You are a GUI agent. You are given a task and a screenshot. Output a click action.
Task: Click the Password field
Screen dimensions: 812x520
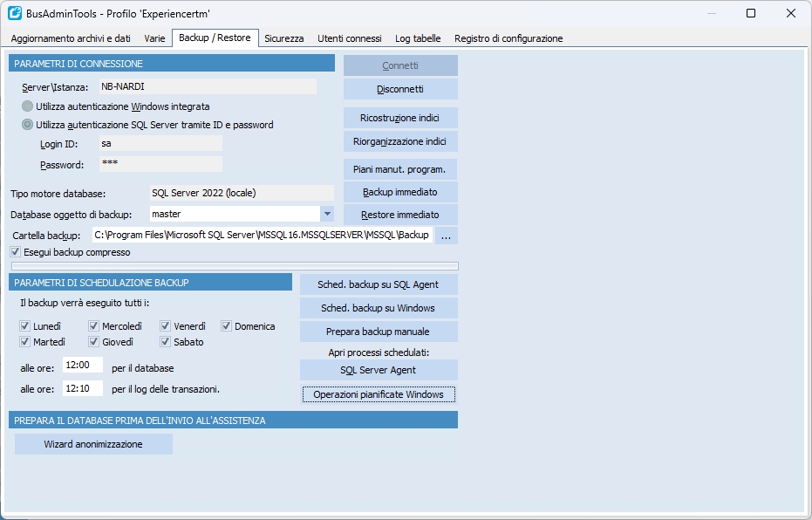[160, 164]
